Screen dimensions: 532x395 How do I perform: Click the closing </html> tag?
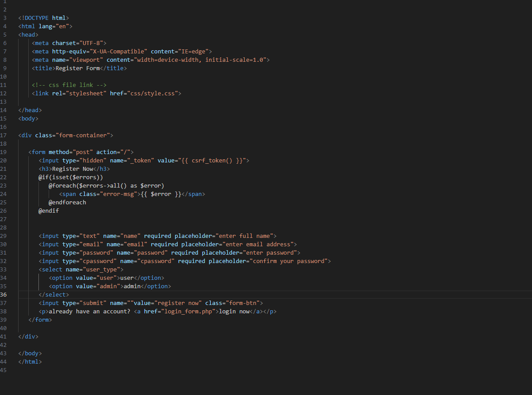[30, 362]
